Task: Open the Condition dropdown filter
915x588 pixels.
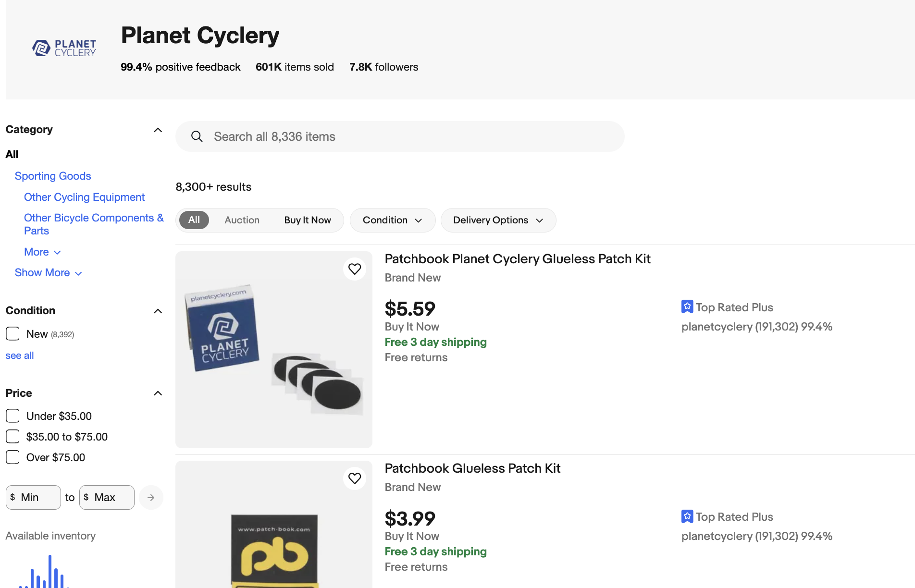Action: point(392,220)
